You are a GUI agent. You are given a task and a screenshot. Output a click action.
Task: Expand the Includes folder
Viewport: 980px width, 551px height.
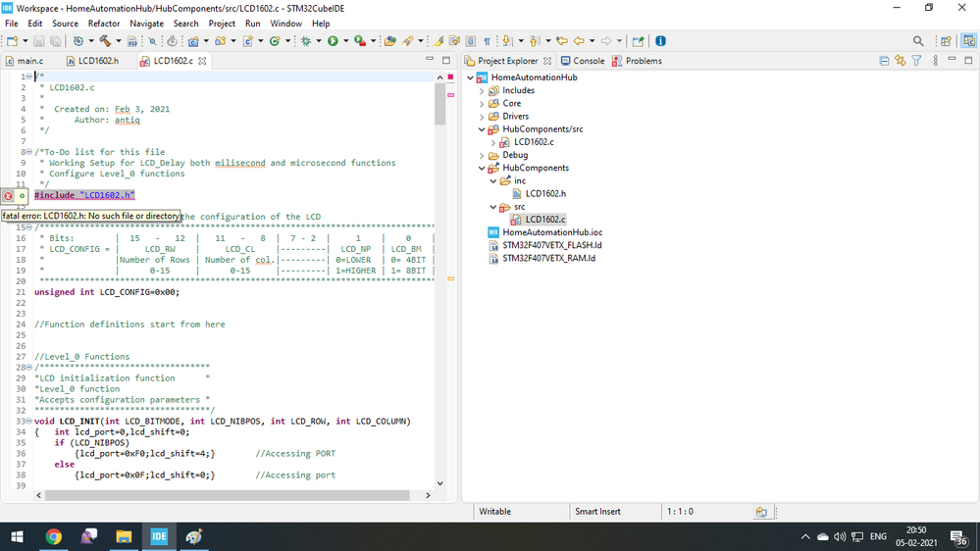pyautogui.click(x=482, y=90)
